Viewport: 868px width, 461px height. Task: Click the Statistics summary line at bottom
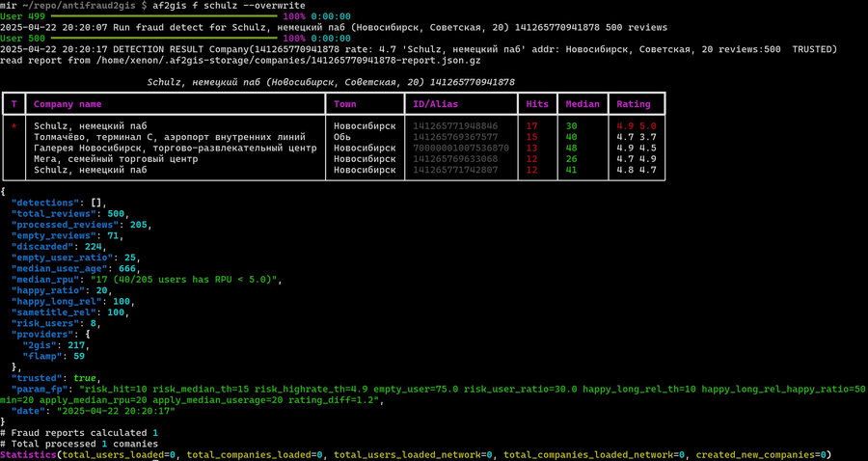[415, 454]
